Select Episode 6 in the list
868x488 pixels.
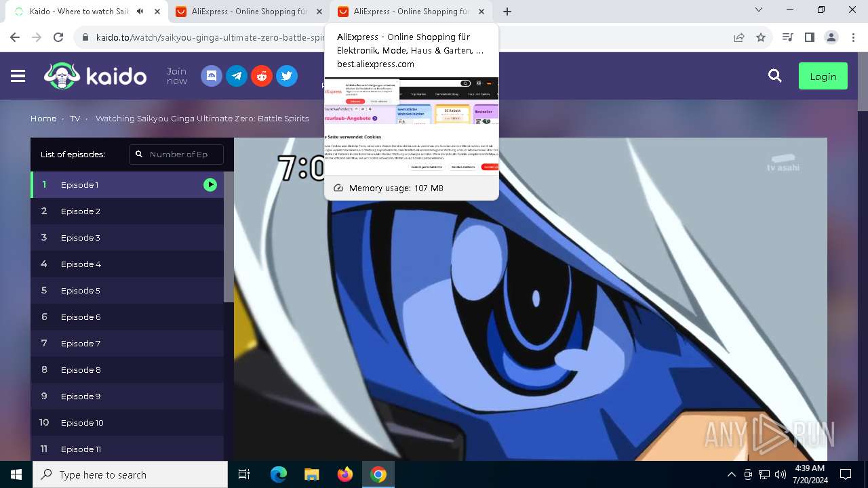coord(127,317)
